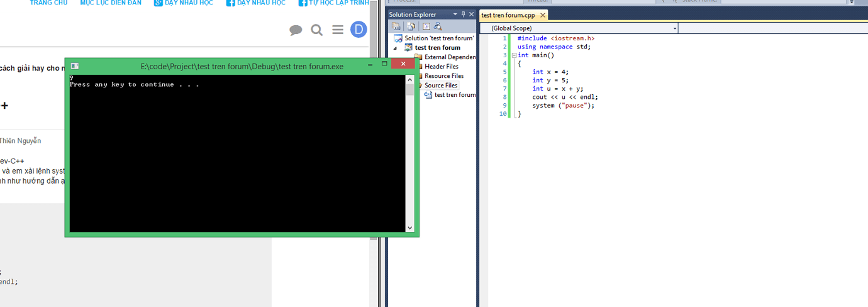
Task: Open the forum chat bubble icon
Action: pos(296,30)
